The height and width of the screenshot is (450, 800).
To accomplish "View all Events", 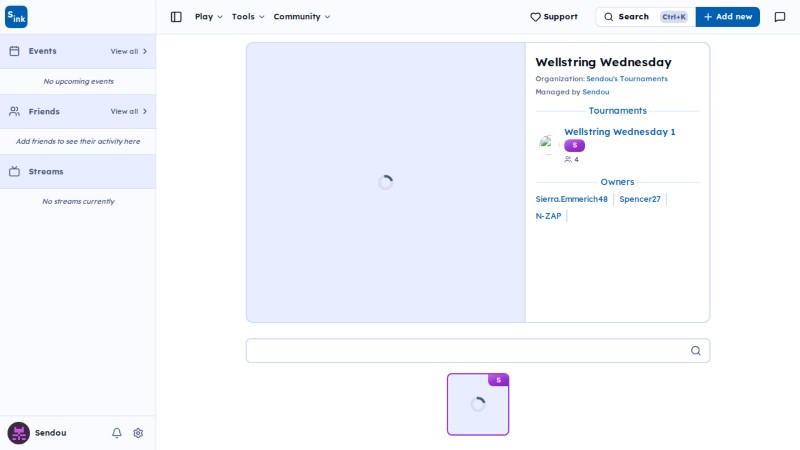I will 129,51.
